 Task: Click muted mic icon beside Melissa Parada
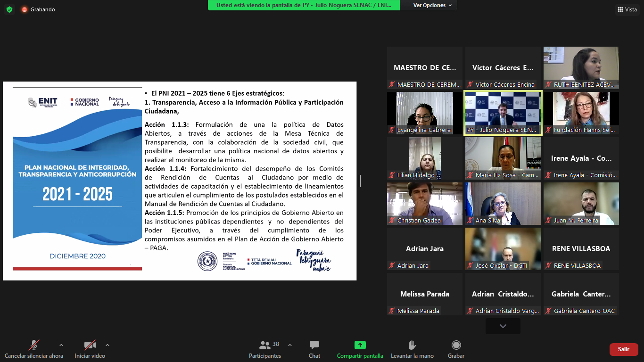point(392,311)
